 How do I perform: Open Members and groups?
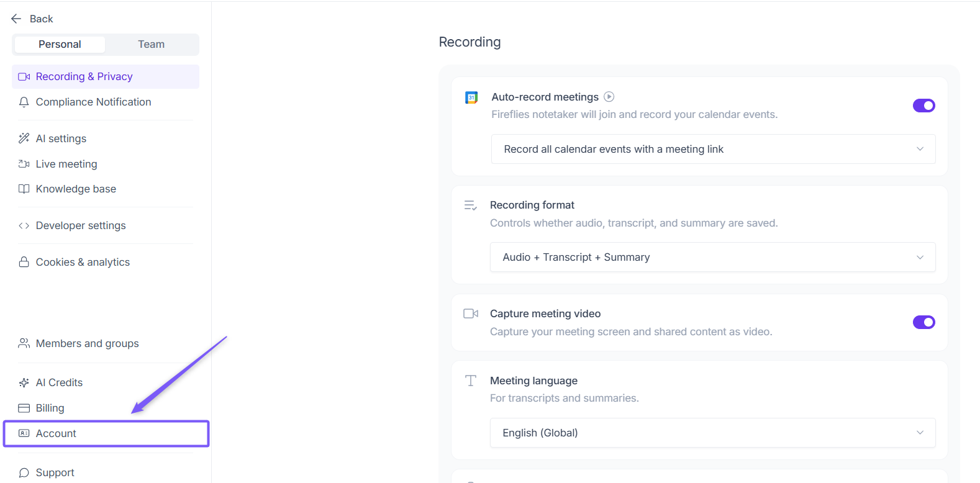coord(106,343)
